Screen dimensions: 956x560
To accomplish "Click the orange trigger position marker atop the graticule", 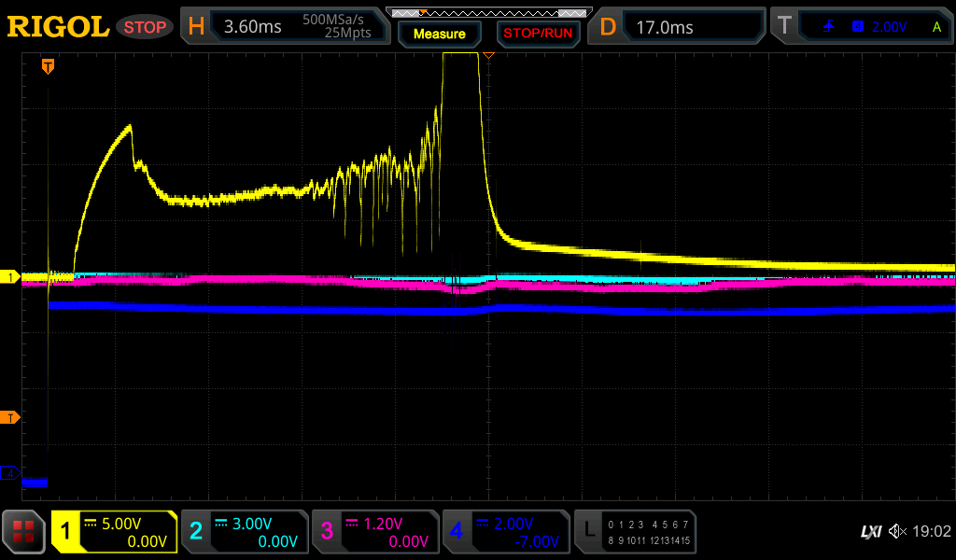I will (48, 65).
